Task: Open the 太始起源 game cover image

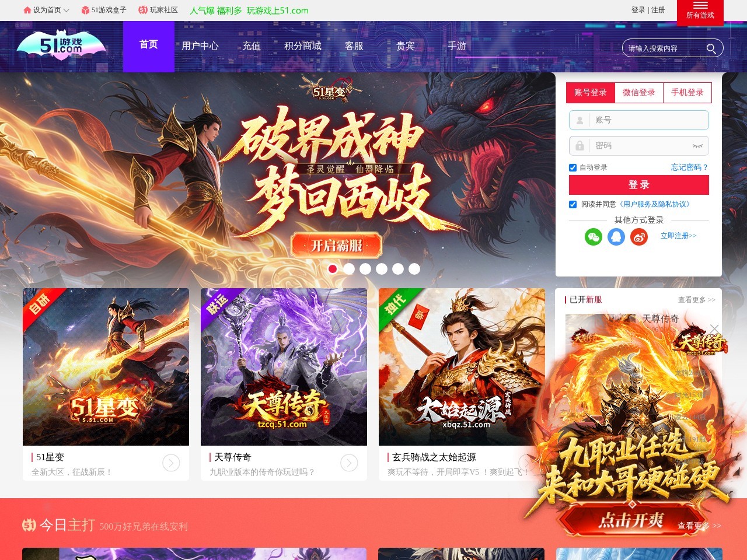Action: pos(462,367)
